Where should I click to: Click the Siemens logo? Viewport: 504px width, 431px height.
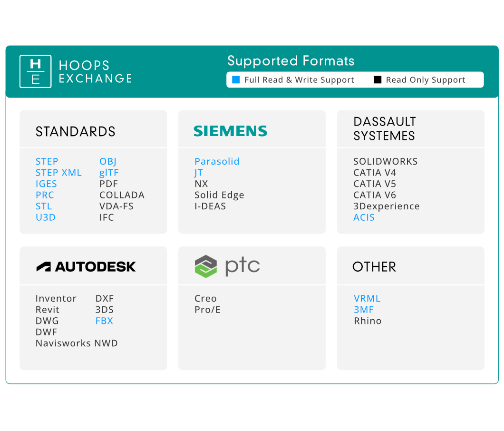pyautogui.click(x=230, y=131)
